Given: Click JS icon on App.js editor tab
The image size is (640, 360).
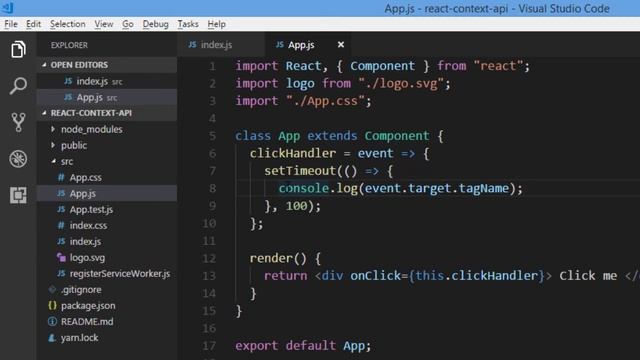Looking at the screenshot, I should click(280, 44).
